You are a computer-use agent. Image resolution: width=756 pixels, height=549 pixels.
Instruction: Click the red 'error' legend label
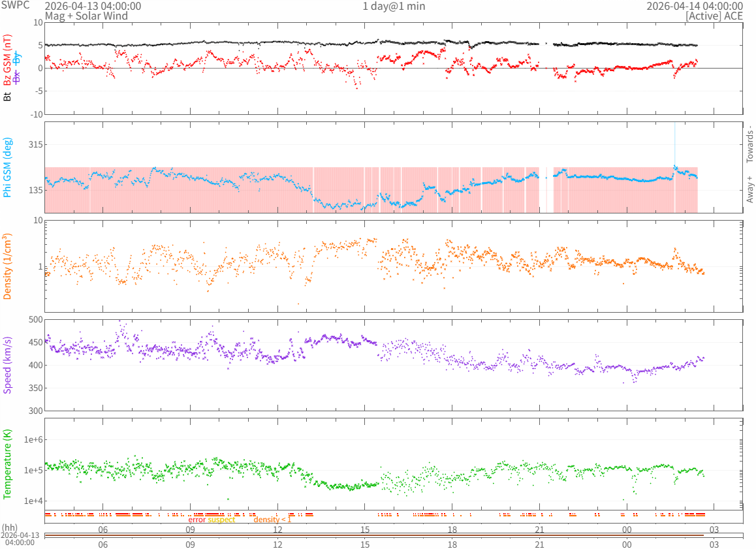tap(197, 520)
